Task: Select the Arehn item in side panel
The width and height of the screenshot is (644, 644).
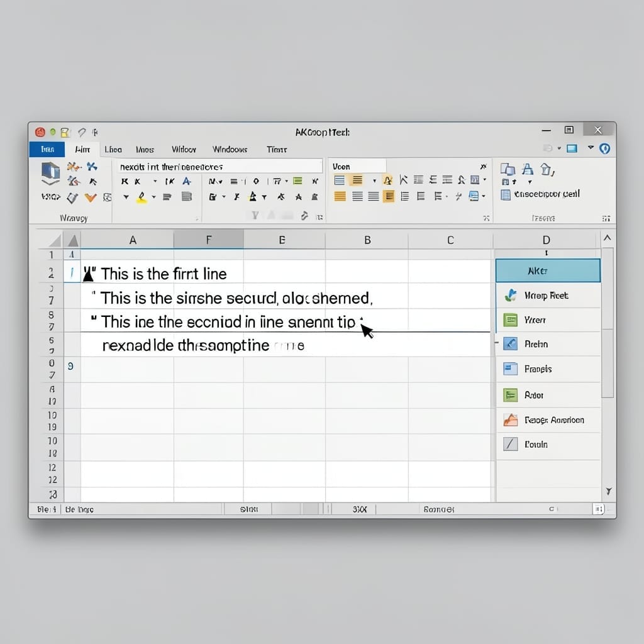Action: 548,344
